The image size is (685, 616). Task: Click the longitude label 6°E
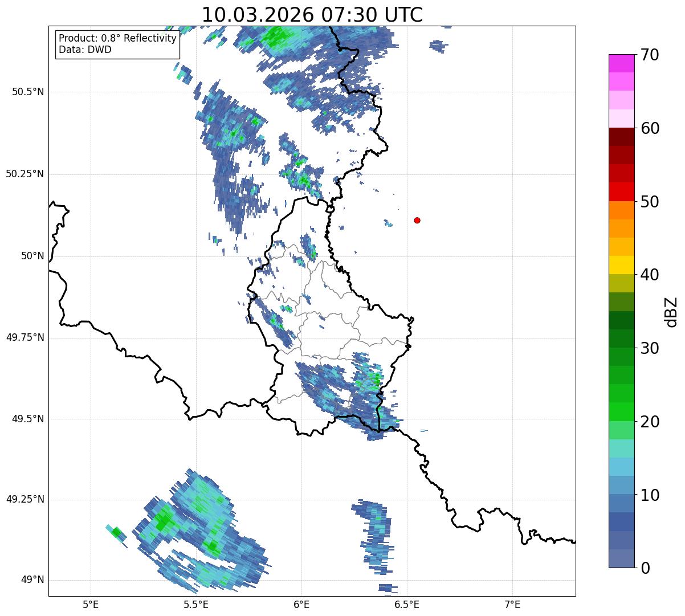pyautogui.click(x=301, y=604)
